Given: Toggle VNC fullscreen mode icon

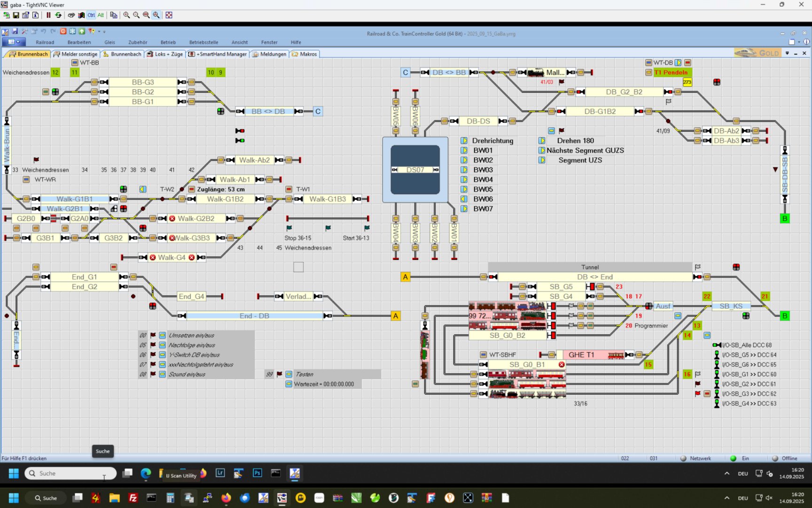Looking at the screenshot, I should (x=169, y=15).
